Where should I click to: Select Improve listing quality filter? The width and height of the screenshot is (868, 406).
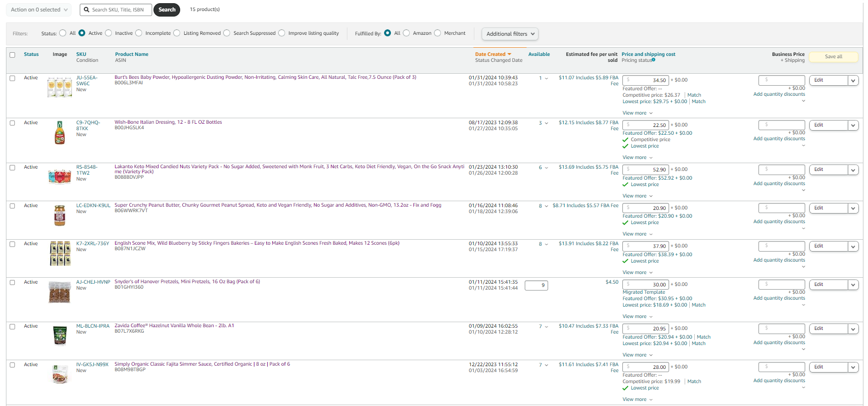click(282, 33)
